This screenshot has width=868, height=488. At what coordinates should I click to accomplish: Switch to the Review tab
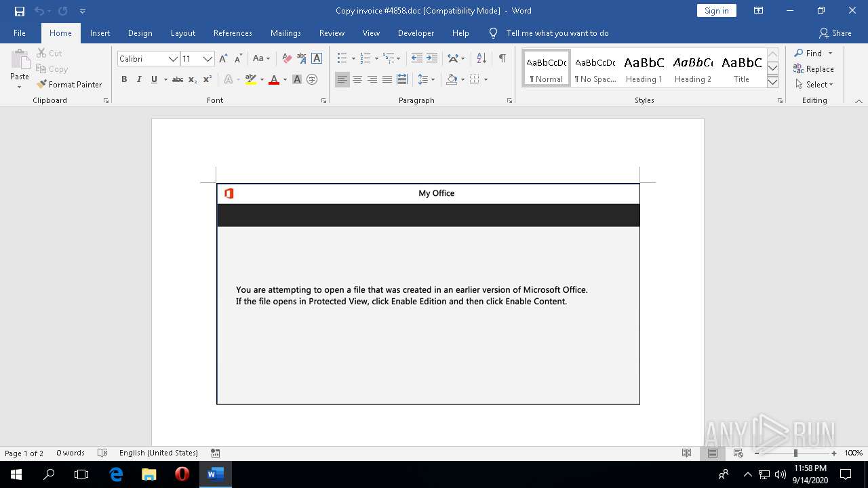click(332, 33)
